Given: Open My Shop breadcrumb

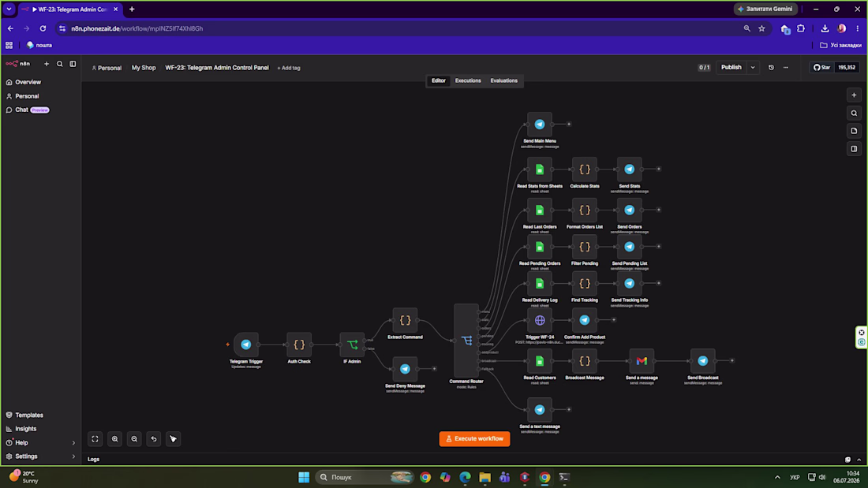Looking at the screenshot, I should pyautogui.click(x=144, y=68).
